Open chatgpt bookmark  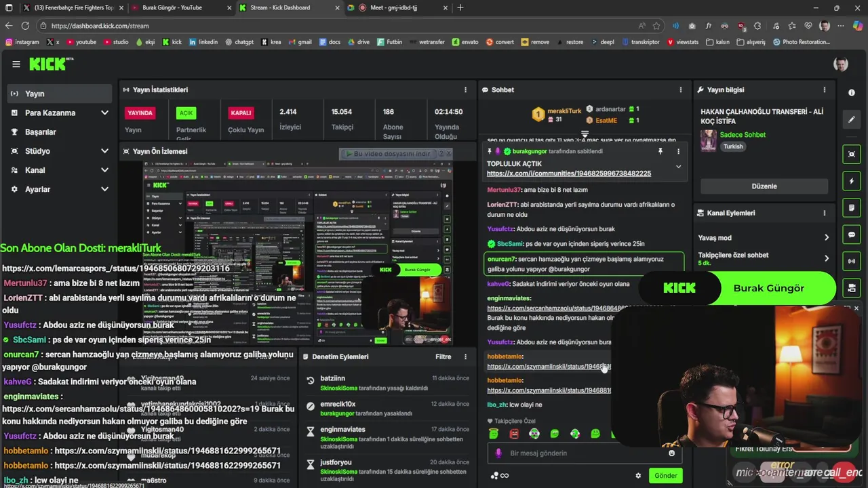pyautogui.click(x=239, y=42)
